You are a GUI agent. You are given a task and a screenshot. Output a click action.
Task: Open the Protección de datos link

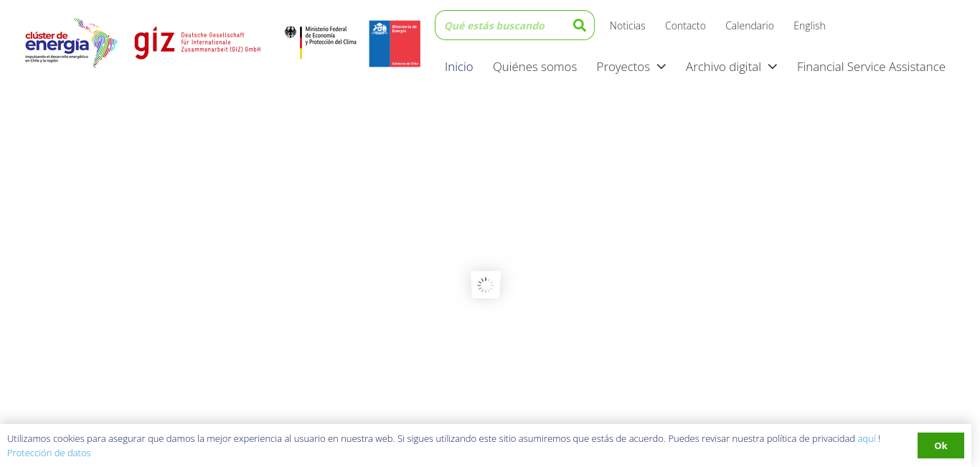pyautogui.click(x=49, y=453)
